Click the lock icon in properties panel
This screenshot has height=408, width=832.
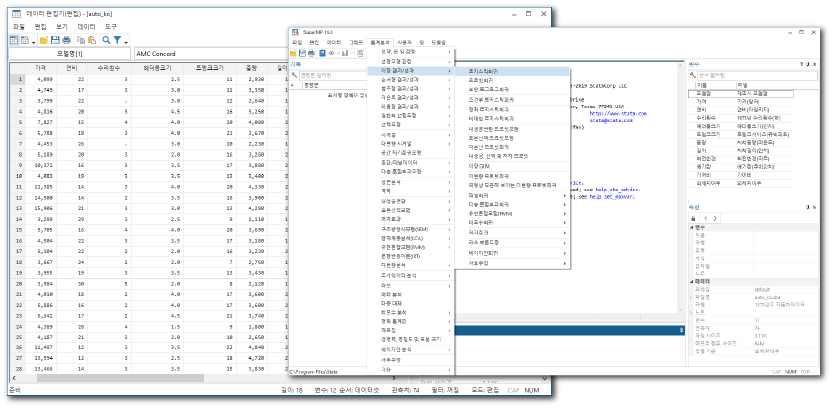[x=693, y=218]
